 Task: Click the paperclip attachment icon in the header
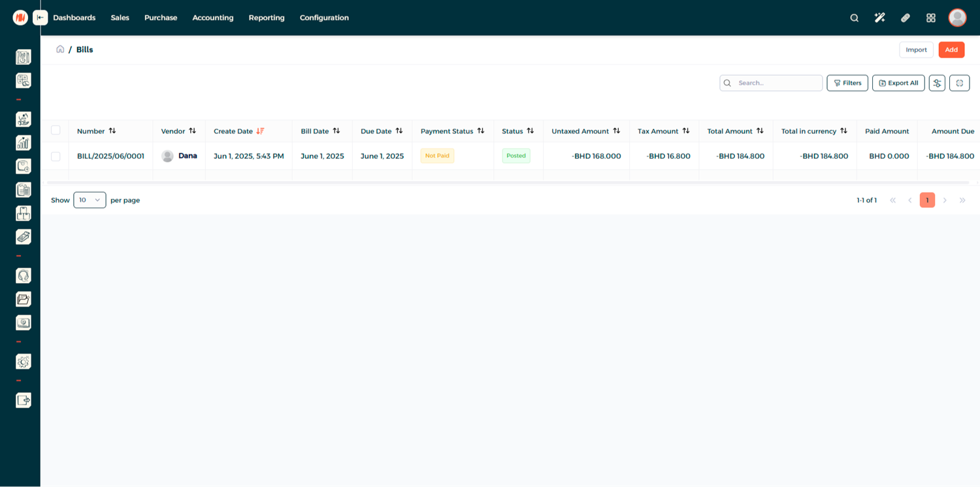pyautogui.click(x=905, y=18)
